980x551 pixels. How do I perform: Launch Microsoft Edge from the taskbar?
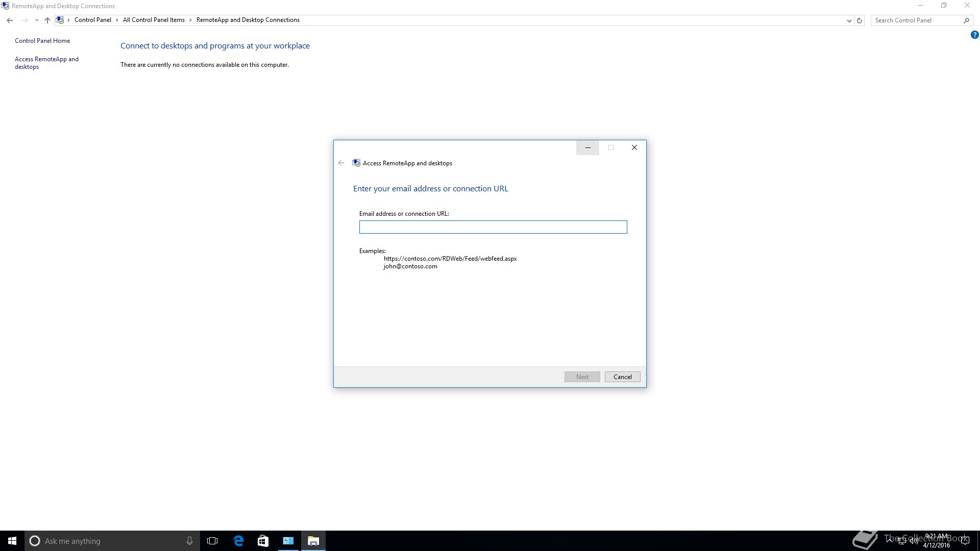coord(238,541)
